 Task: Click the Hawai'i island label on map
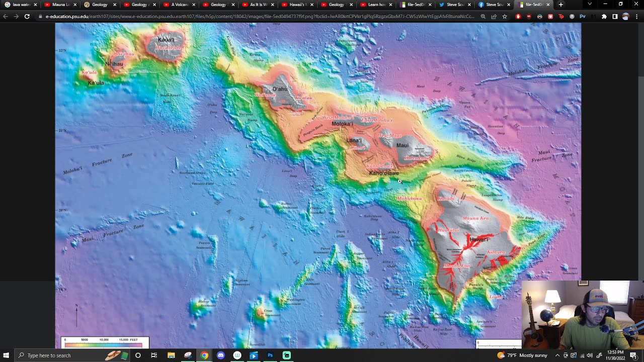(x=479, y=240)
